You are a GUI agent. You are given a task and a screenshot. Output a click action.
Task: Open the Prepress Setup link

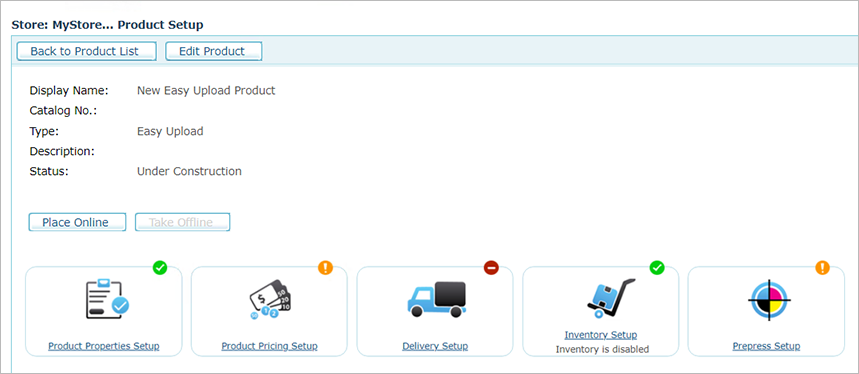point(766,346)
